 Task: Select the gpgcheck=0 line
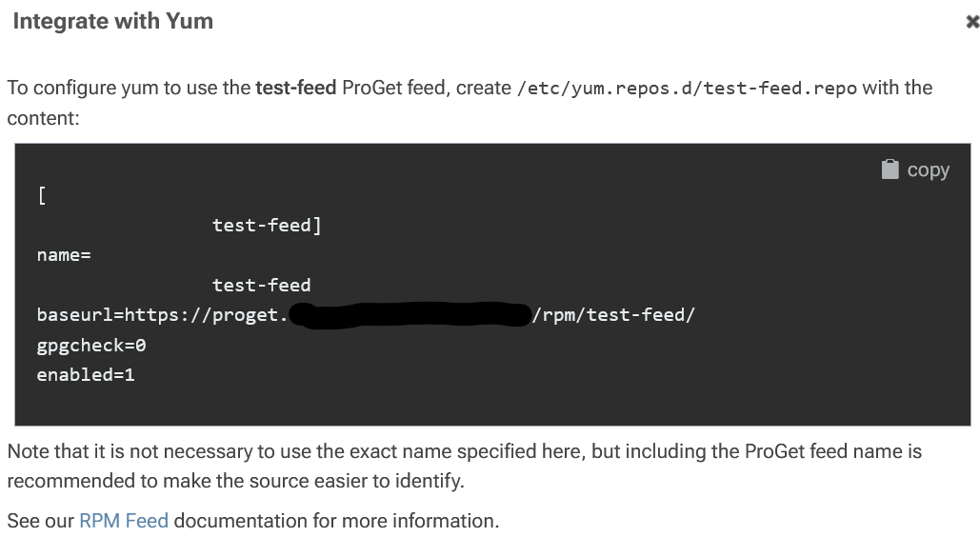(90, 345)
